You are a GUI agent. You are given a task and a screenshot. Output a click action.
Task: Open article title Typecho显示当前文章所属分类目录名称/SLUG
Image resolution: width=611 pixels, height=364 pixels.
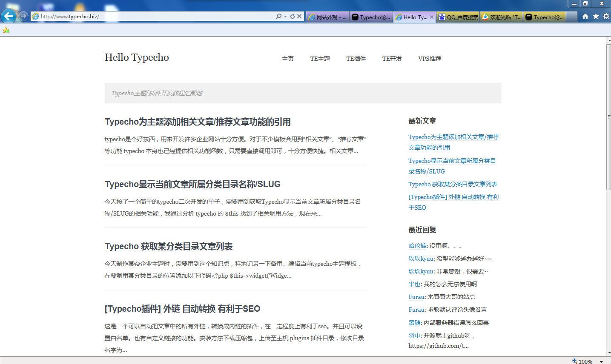(192, 184)
